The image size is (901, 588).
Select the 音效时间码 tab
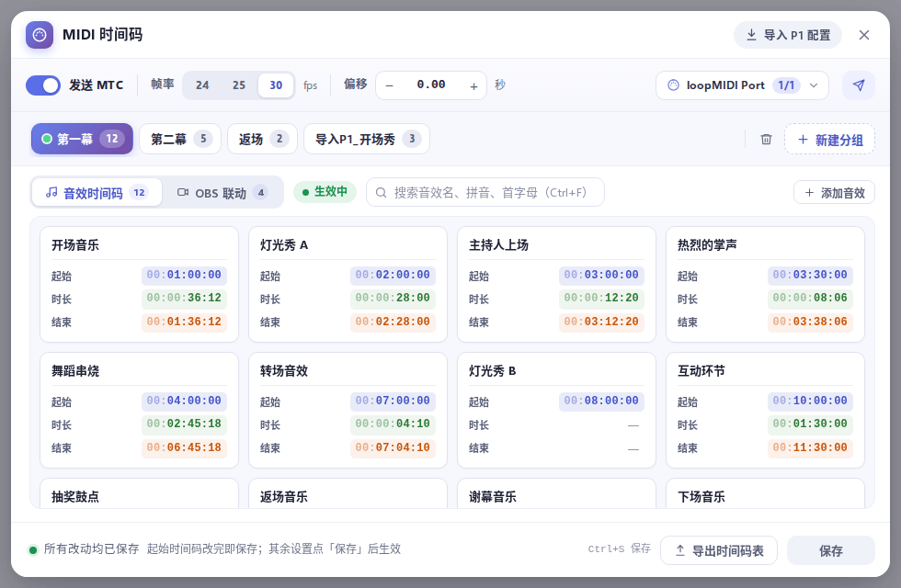[x=97, y=193]
